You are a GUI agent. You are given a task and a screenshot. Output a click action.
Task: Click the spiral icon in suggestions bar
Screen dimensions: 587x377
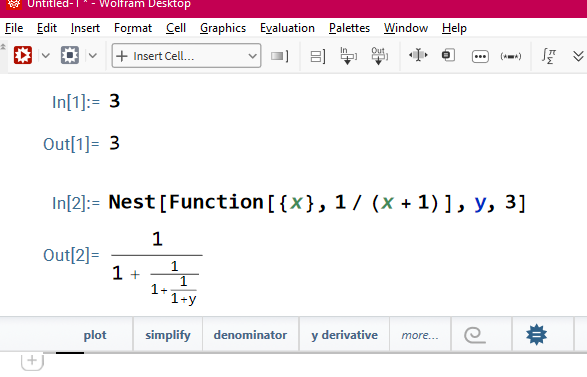coord(475,335)
